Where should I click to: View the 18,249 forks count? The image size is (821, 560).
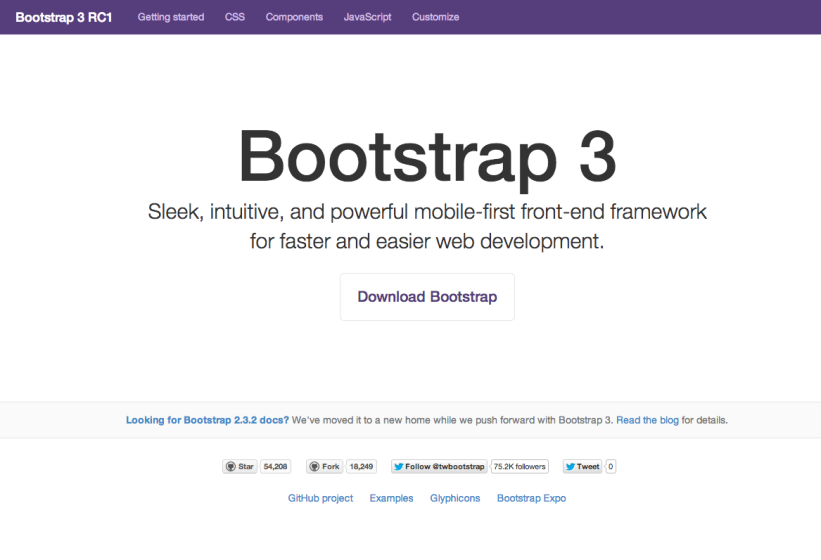click(361, 466)
